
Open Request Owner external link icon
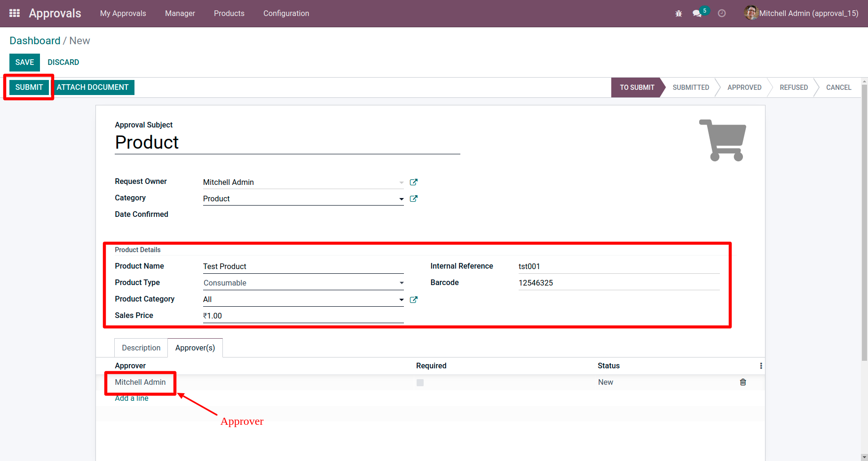[x=414, y=182]
